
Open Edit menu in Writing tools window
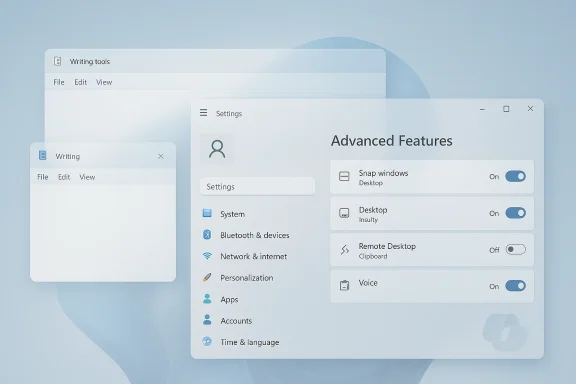coord(80,82)
